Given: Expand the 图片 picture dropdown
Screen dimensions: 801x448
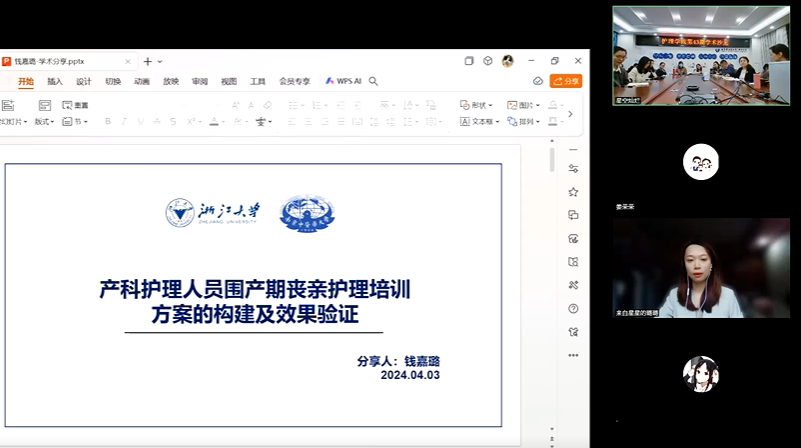Looking at the screenshot, I should point(524,105).
